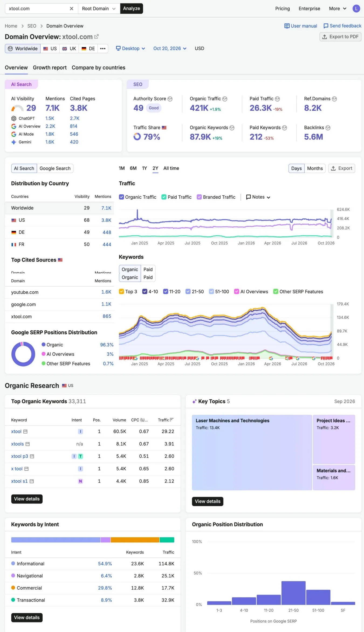Select the Google Search tab
The width and height of the screenshot is (364, 632).
(x=55, y=168)
